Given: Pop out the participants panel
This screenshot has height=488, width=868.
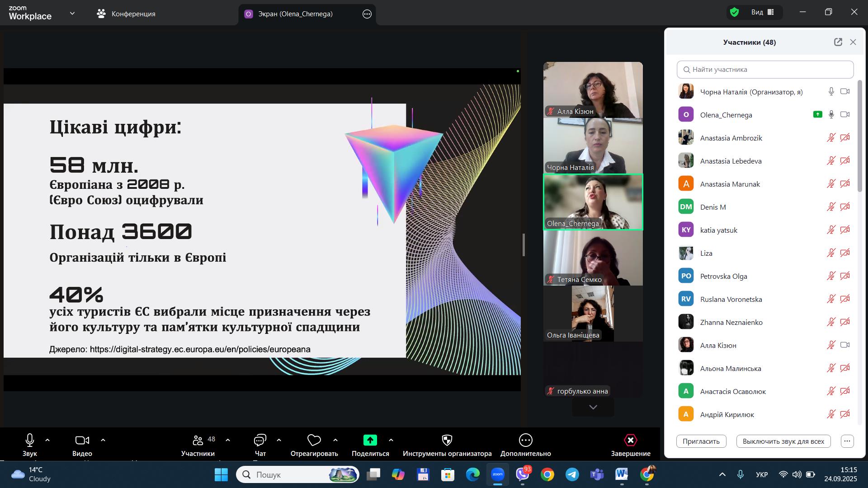Looking at the screenshot, I should click(x=838, y=42).
